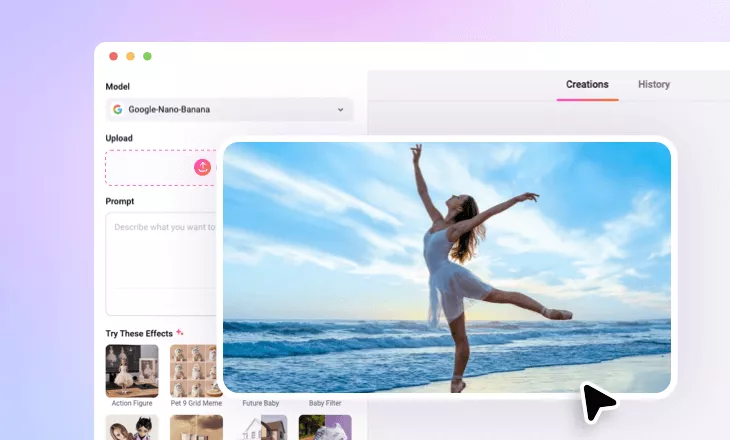Click the dashed Upload drop area
The width and height of the screenshot is (730, 440).
click(162, 168)
